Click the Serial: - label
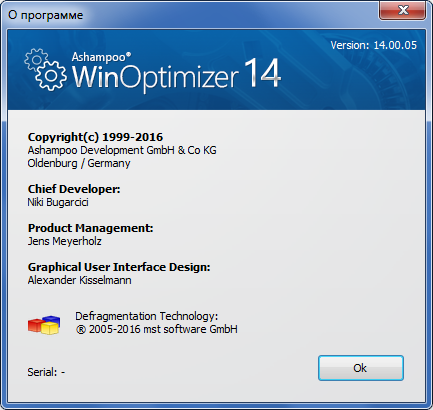This screenshot has width=433, height=410. tap(46, 372)
